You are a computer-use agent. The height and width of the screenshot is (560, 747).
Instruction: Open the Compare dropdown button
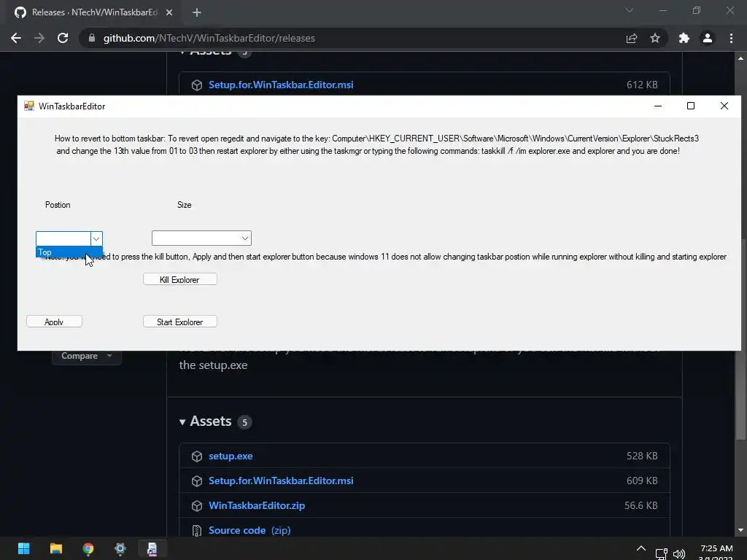coord(87,356)
